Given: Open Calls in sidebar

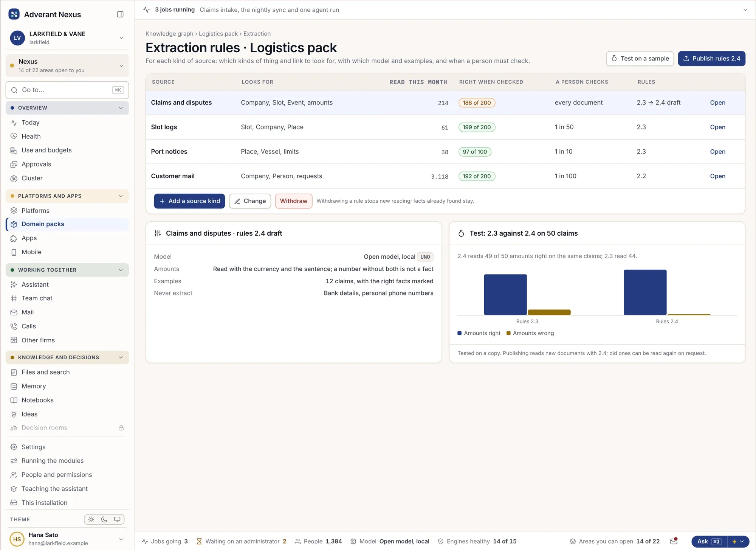Looking at the screenshot, I should point(28,326).
